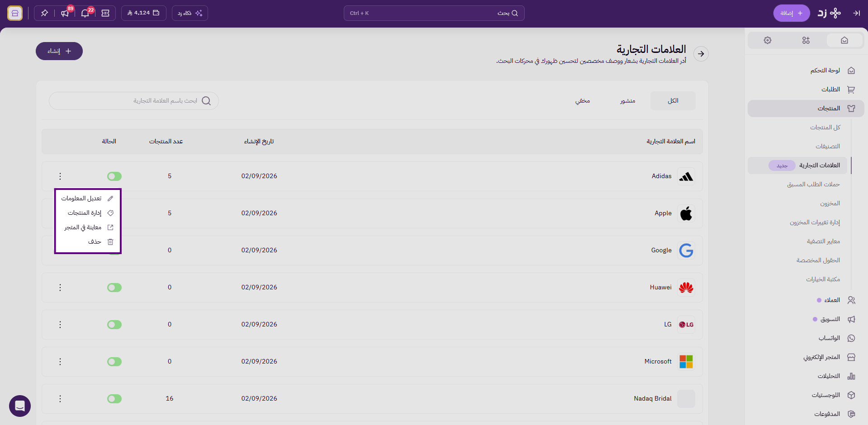The height and width of the screenshot is (425, 868).
Task: Choose تعديل المعلومات from the context menu
Action: point(88,198)
